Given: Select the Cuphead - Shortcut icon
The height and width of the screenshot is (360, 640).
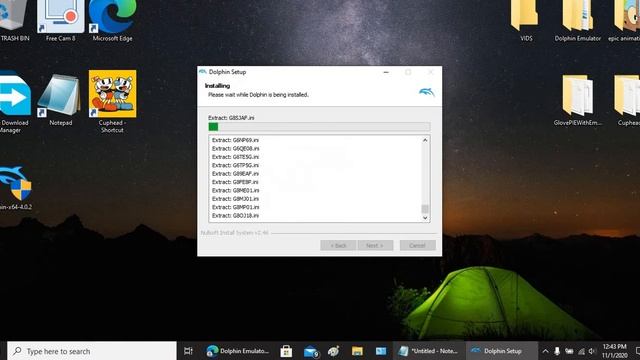Looking at the screenshot, I should [112, 101].
